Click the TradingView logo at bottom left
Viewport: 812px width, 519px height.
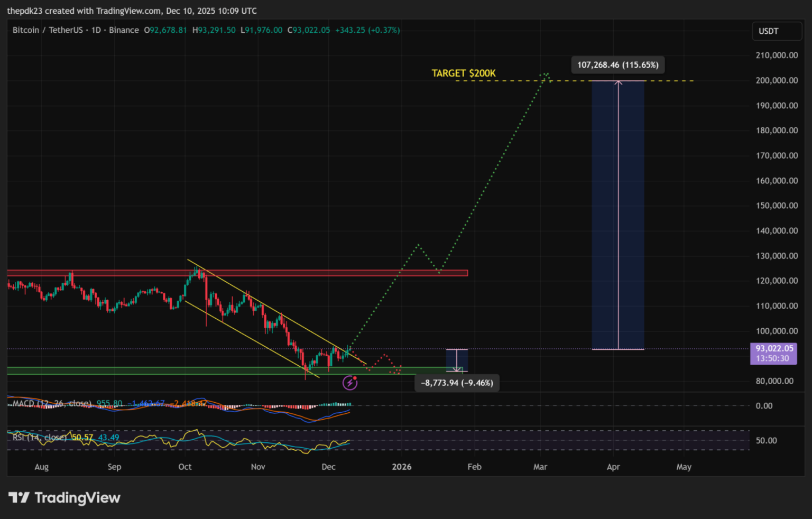click(x=64, y=498)
